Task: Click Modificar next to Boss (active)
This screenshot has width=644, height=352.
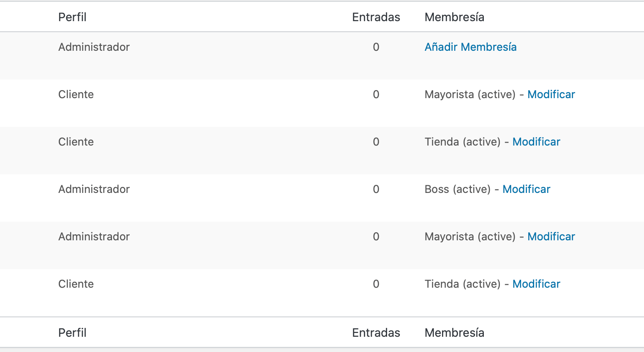Action: click(x=526, y=189)
